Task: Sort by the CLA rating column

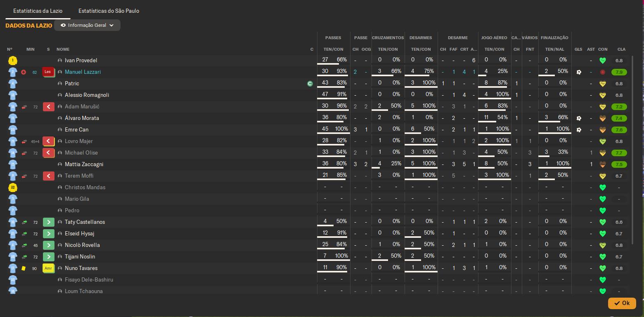Action: point(621,49)
